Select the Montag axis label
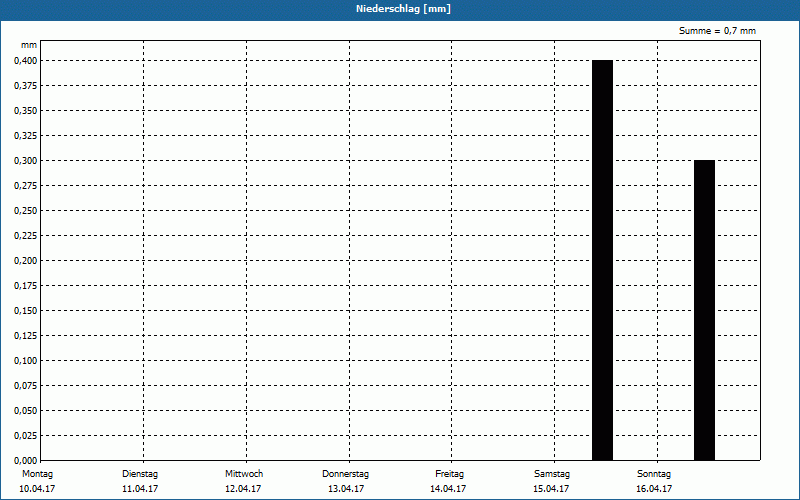Screen dimensions: 800x500 [x=37, y=474]
